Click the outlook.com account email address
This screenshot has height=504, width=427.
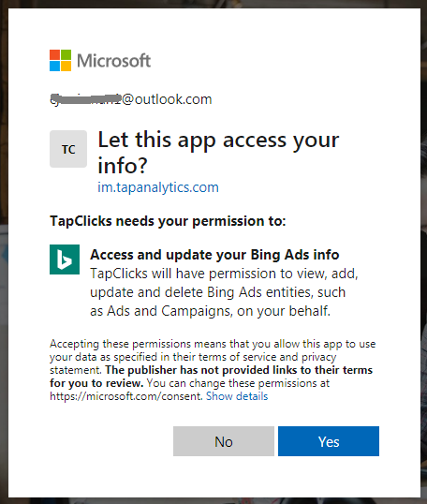[x=131, y=99]
